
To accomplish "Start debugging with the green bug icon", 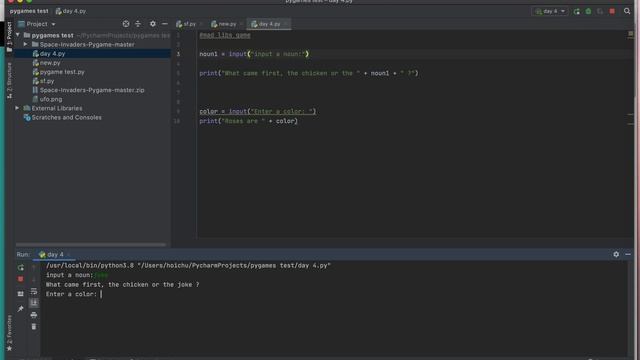I will pos(588,11).
